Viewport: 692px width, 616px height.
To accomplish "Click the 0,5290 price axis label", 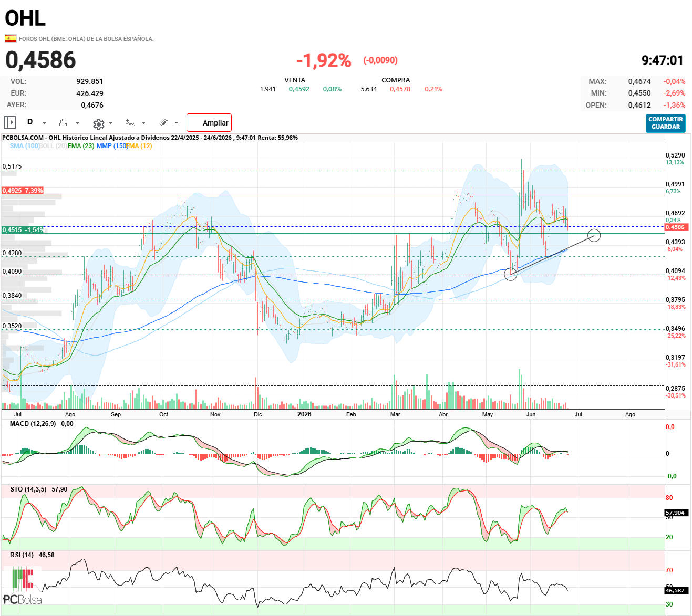I will [675, 155].
